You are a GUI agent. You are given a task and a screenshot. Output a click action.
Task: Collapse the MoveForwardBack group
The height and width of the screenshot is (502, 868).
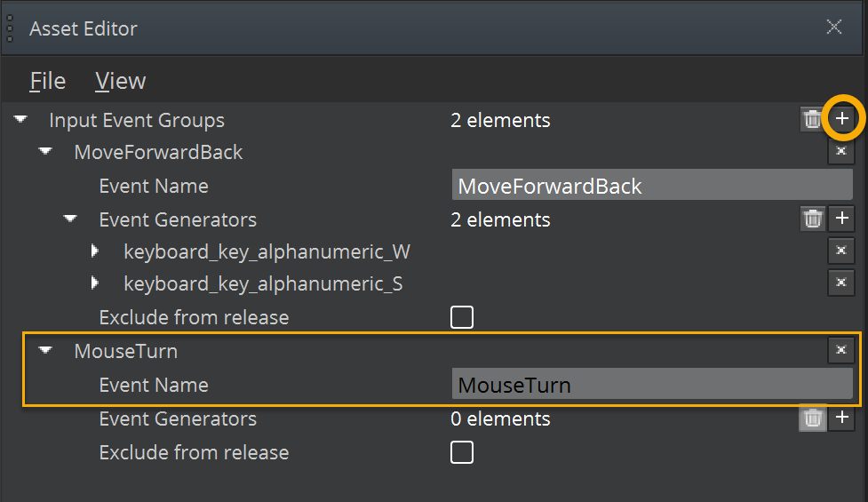coord(46,152)
